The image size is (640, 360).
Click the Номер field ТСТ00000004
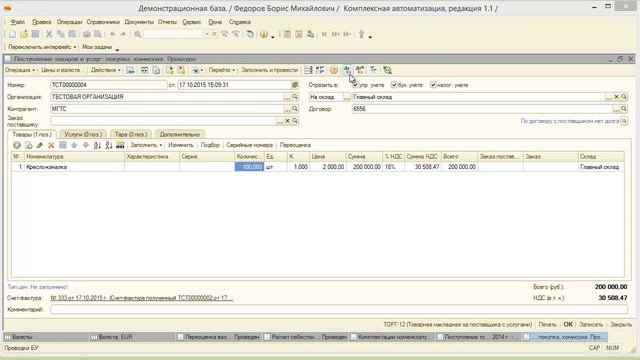[x=109, y=85]
